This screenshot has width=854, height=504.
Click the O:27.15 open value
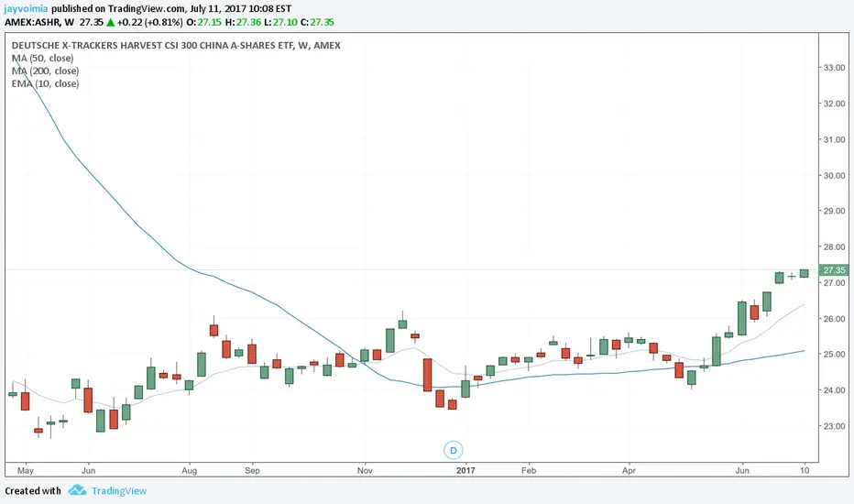click(x=203, y=22)
